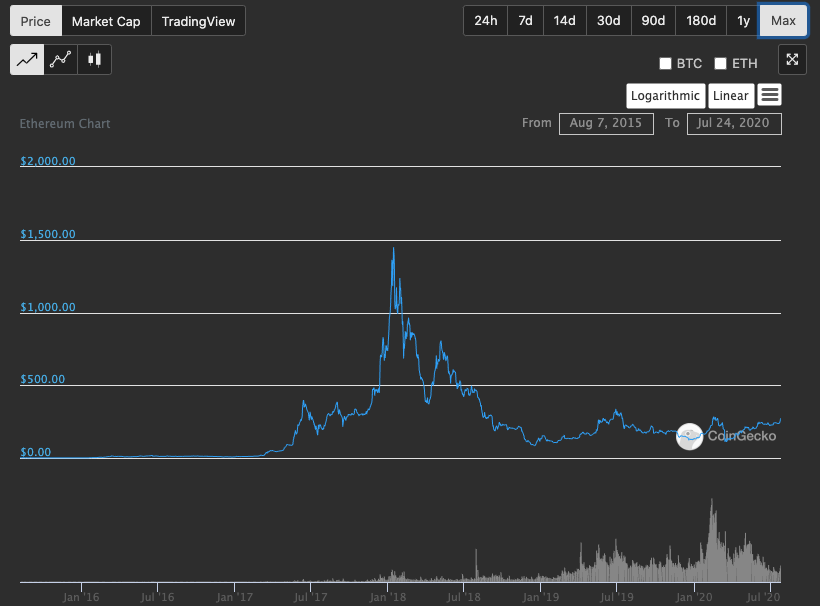Select the Max time range
Screen dimensions: 820x606
[x=783, y=21]
